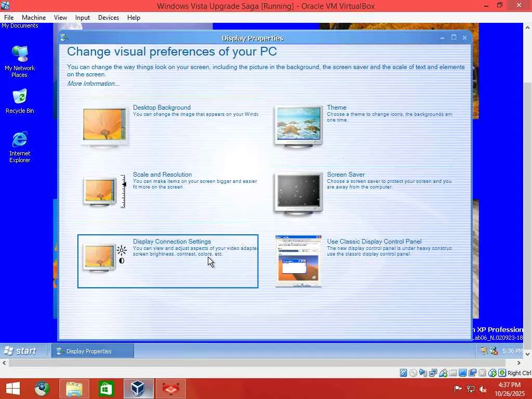This screenshot has height=399, width=532.
Task: Click the My Documents desktop label
Action: coord(20,26)
